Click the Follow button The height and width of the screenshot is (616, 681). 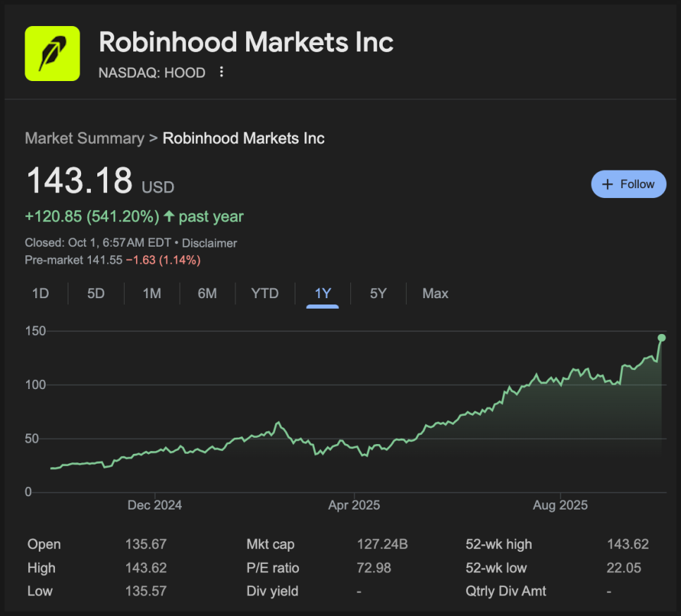(x=628, y=184)
